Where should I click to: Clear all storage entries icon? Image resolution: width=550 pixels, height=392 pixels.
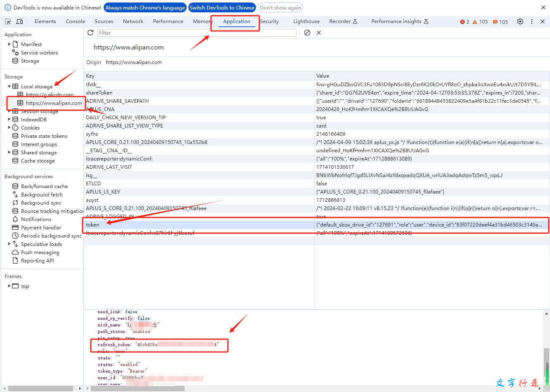coord(307,33)
